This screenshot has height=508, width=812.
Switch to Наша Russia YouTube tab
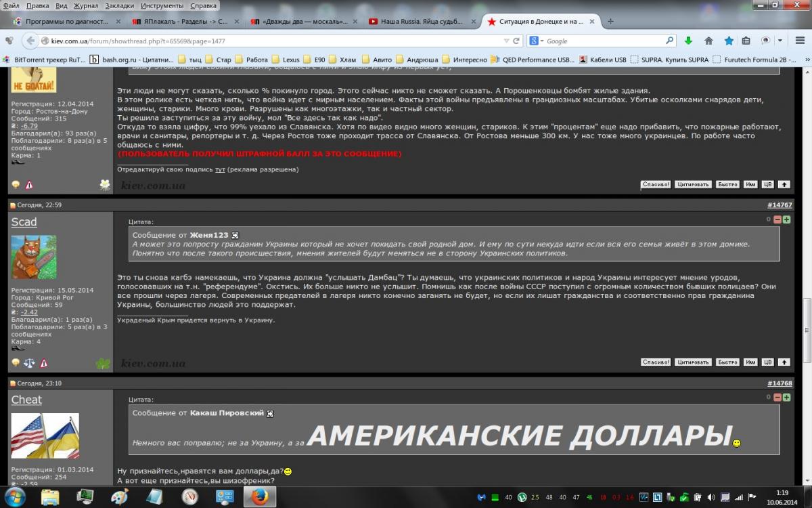(421, 21)
